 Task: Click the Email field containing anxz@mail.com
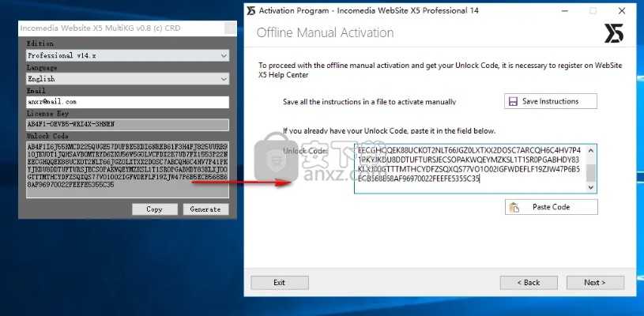[x=128, y=102]
